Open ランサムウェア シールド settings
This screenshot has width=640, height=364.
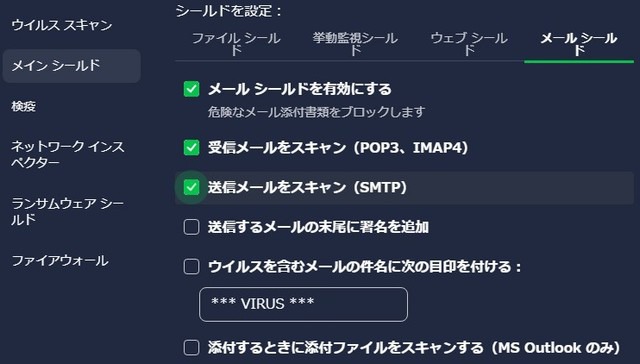(x=68, y=211)
